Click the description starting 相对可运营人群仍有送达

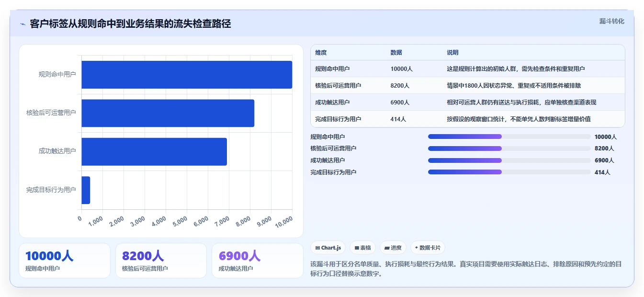tap(521, 103)
